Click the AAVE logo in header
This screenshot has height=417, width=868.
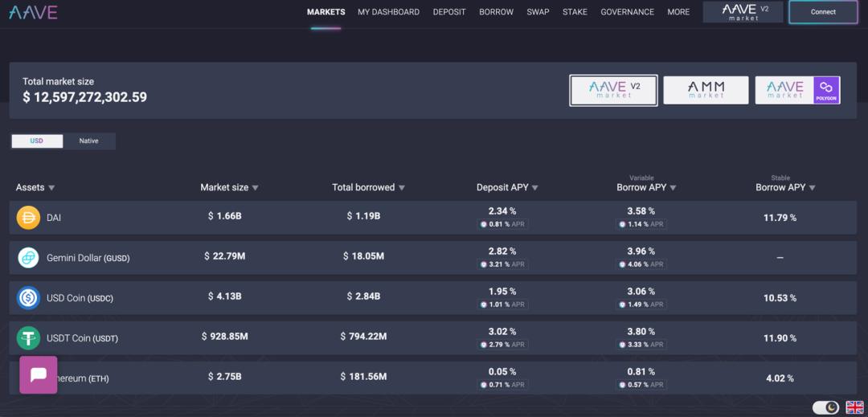pyautogui.click(x=33, y=12)
